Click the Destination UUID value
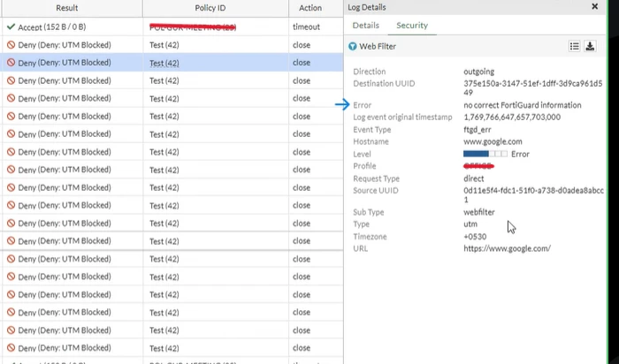Screen dimensions: 619x364 533,88
